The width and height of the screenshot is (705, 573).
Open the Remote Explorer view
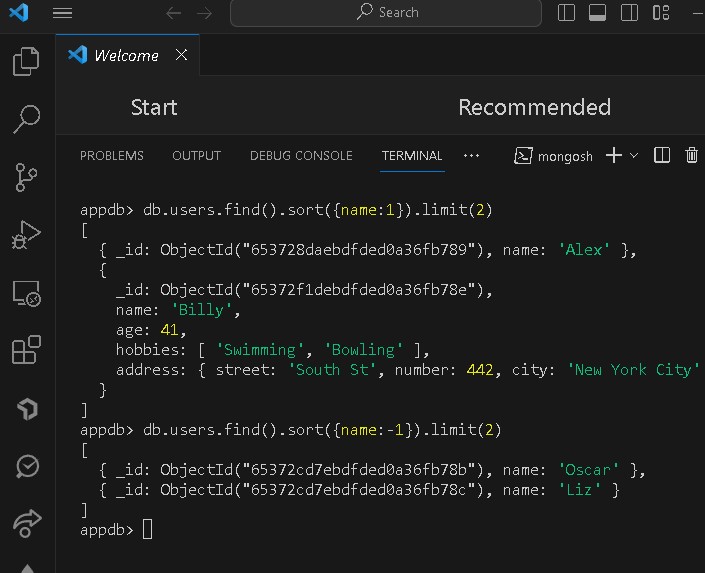[x=26, y=294]
